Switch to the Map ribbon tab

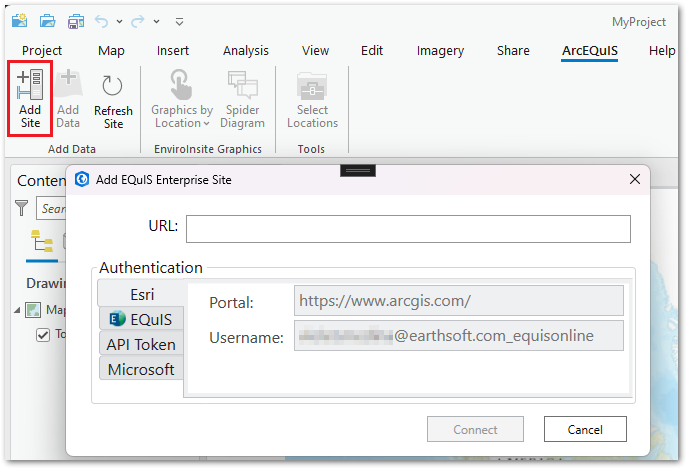tap(111, 51)
